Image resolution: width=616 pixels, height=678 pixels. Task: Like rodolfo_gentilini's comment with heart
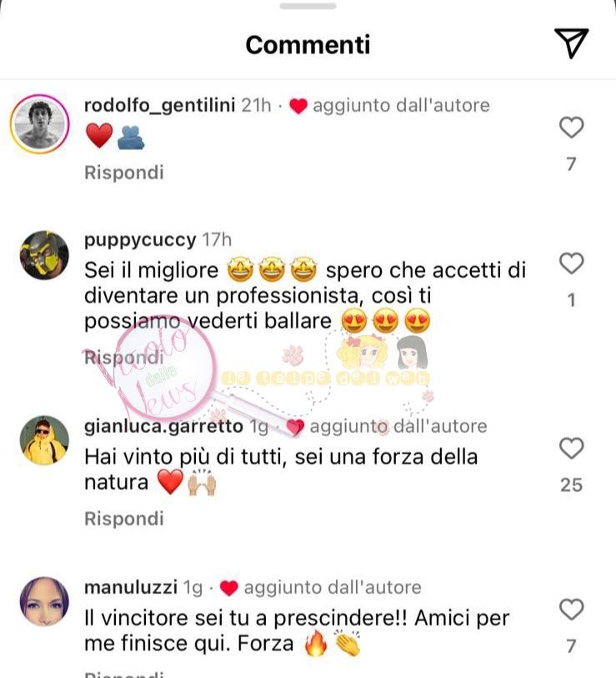click(x=572, y=127)
